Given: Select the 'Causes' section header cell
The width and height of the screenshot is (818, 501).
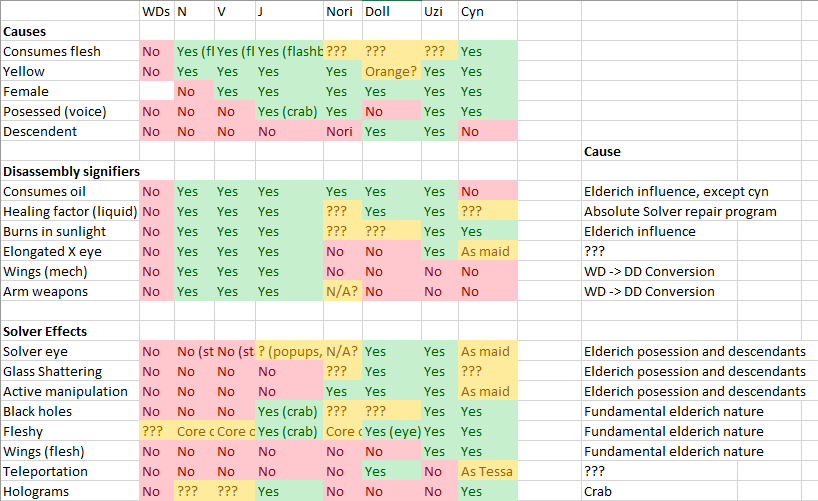Looking at the screenshot, I should (70, 31).
